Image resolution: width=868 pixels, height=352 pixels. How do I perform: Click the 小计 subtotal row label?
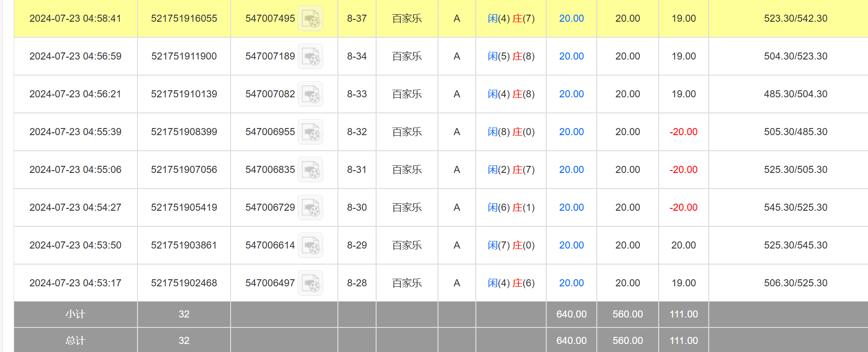click(75, 314)
